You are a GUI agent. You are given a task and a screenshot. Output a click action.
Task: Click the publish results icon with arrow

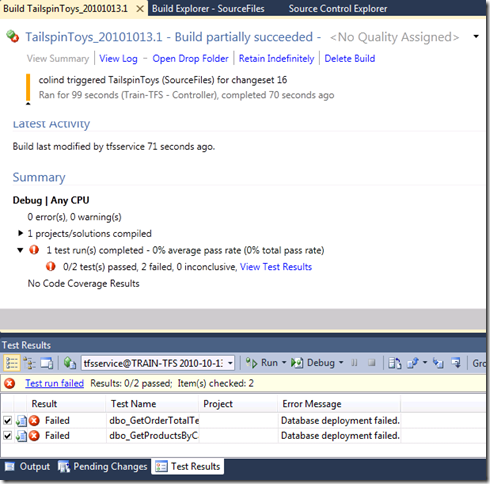pyautogui.click(x=413, y=363)
